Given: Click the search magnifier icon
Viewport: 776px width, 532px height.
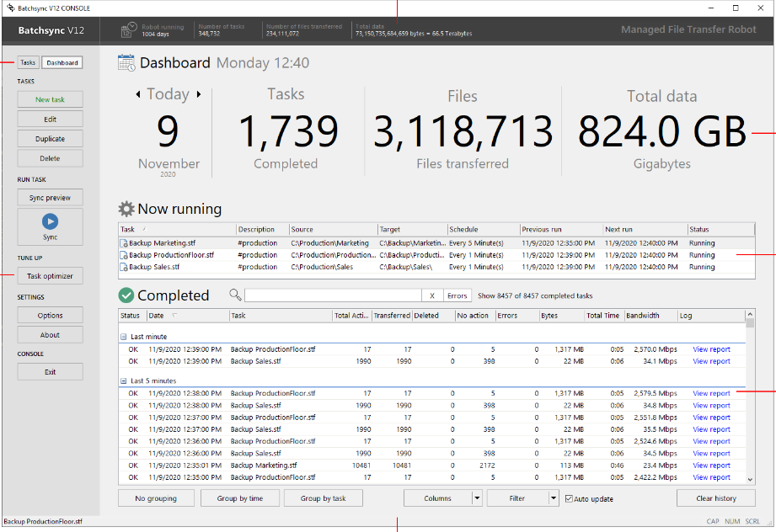Looking at the screenshot, I should coord(235,295).
